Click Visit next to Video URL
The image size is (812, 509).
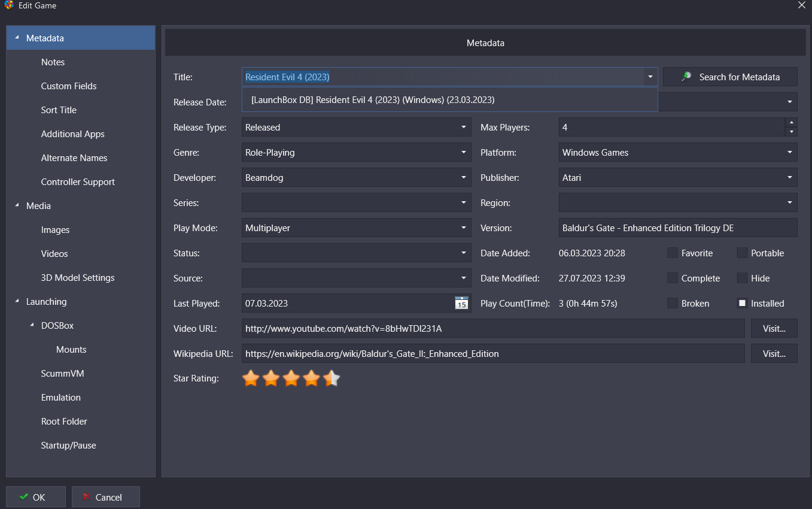pyautogui.click(x=774, y=328)
